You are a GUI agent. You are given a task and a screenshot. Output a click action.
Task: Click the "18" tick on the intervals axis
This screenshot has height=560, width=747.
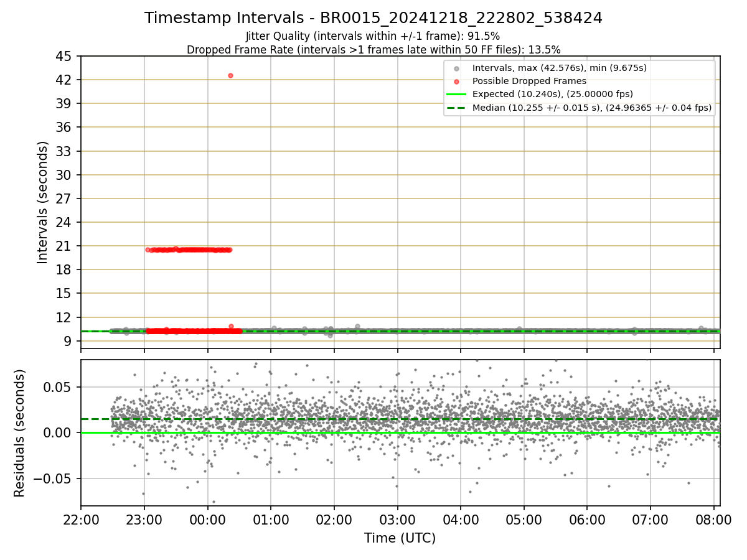click(65, 269)
